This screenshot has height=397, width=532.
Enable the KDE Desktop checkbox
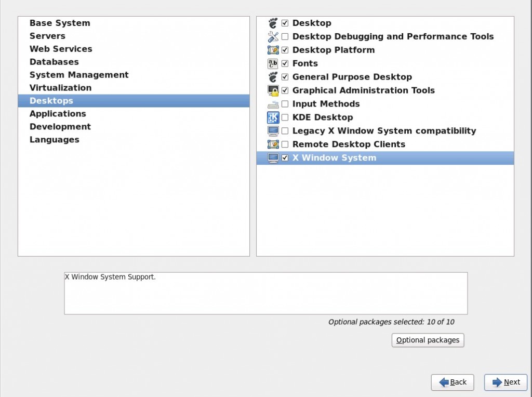pos(285,117)
